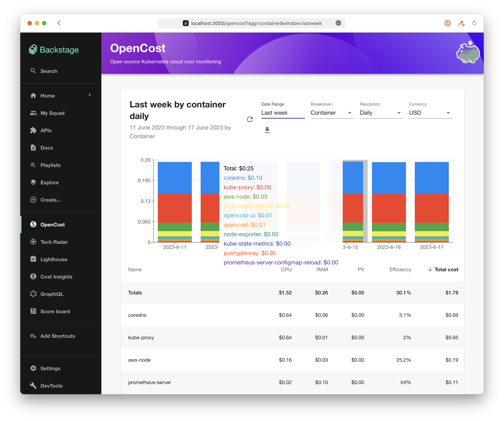Image resolution: width=504 pixels, height=421 pixels.
Task: Open the Currency USD dropdown
Action: [430, 113]
